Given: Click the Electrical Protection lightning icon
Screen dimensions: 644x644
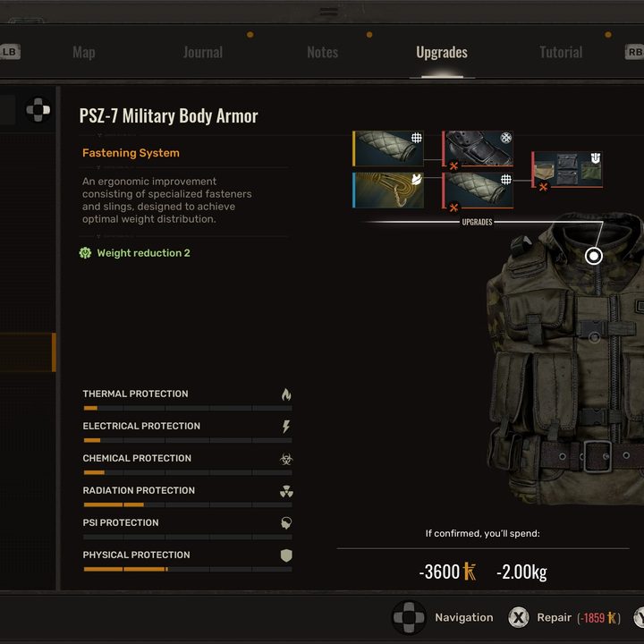Looking at the screenshot, I should [286, 427].
